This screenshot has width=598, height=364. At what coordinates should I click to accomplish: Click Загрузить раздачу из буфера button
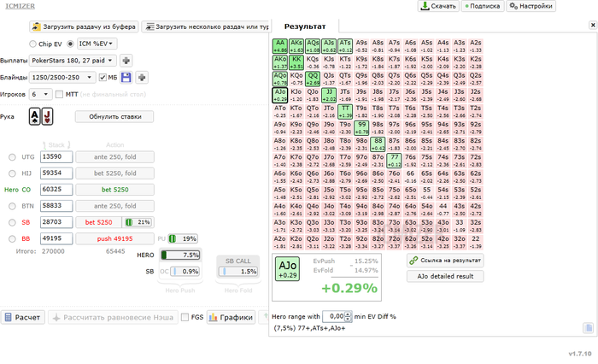tap(84, 26)
